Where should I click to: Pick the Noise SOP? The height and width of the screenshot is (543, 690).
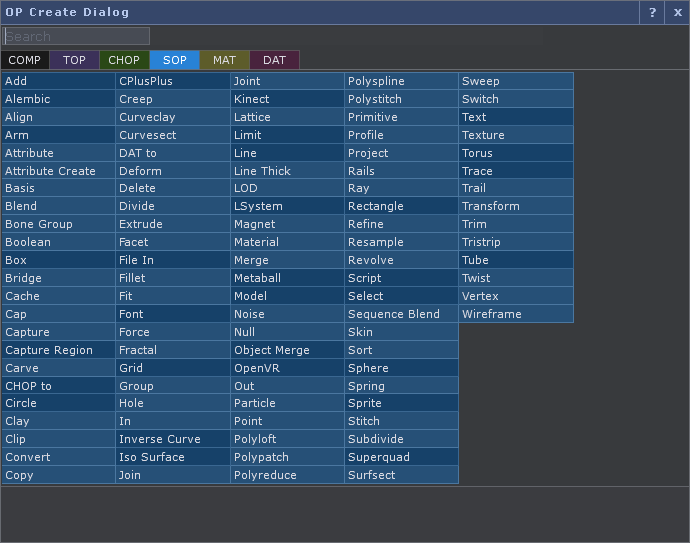[x=287, y=314]
